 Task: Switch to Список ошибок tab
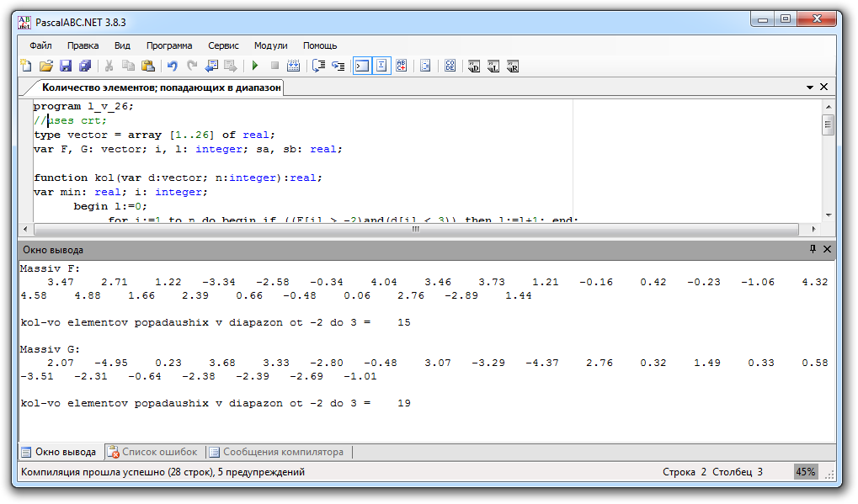152,452
